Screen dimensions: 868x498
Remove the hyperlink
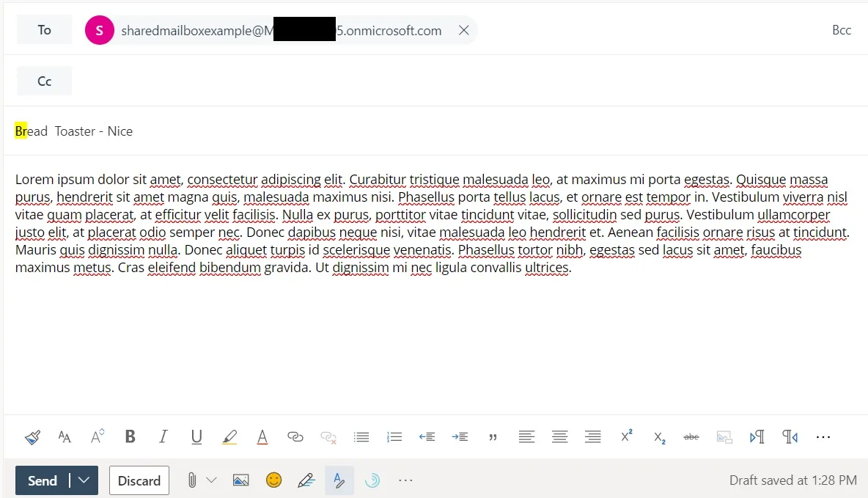point(328,436)
